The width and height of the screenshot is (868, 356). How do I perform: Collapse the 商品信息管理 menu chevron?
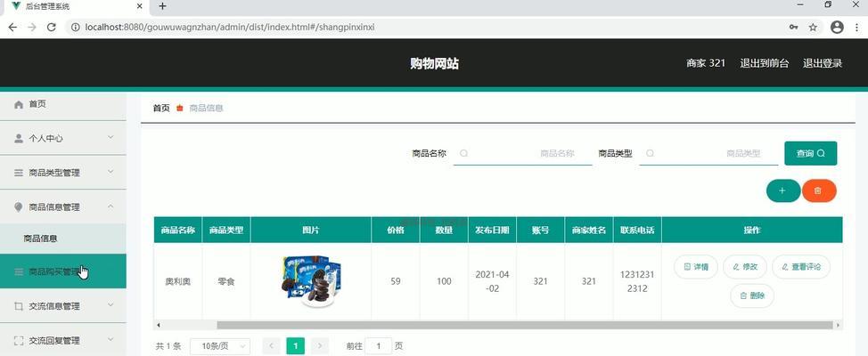click(111, 206)
